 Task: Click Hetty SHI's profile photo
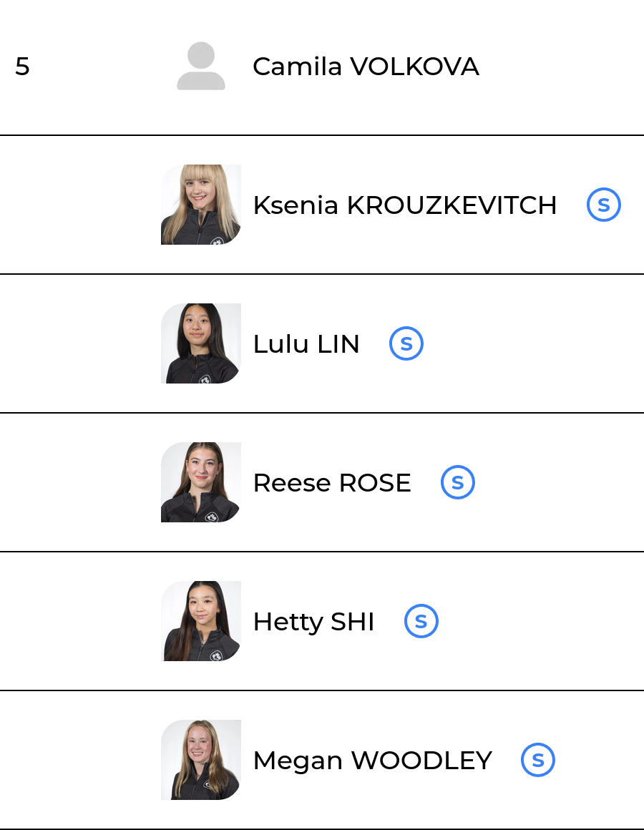click(x=201, y=622)
